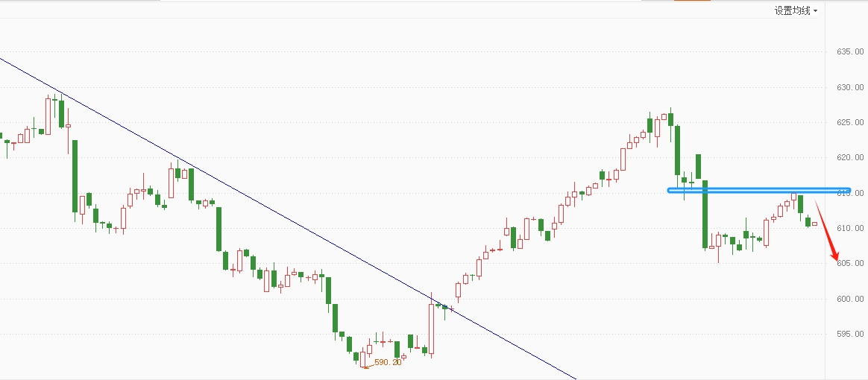Click the 610.00 price axis label
This screenshot has width=868, height=380.
[850, 228]
